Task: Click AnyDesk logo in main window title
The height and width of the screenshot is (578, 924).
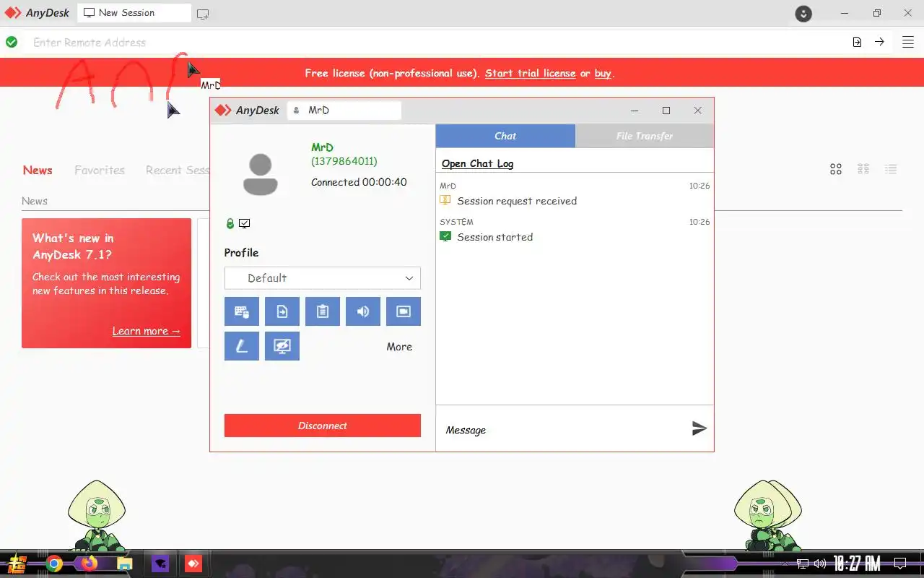Action: (x=37, y=13)
